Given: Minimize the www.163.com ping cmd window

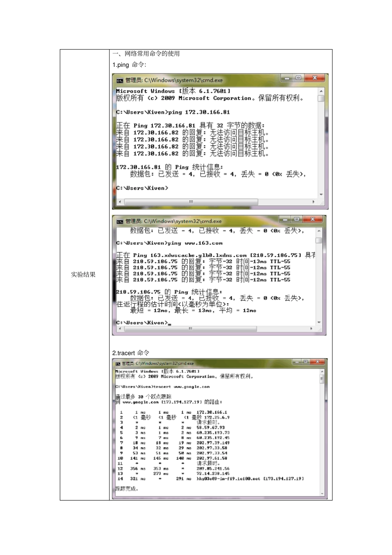Looking at the screenshot, I should [x=285, y=219].
